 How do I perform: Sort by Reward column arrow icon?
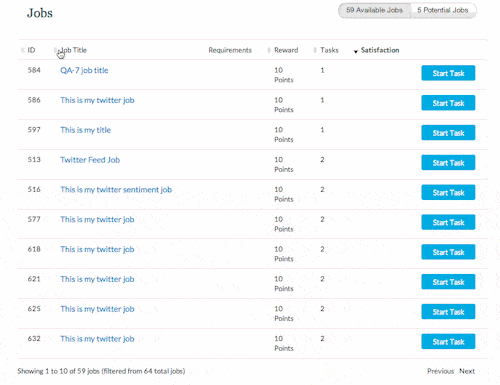pos(269,50)
